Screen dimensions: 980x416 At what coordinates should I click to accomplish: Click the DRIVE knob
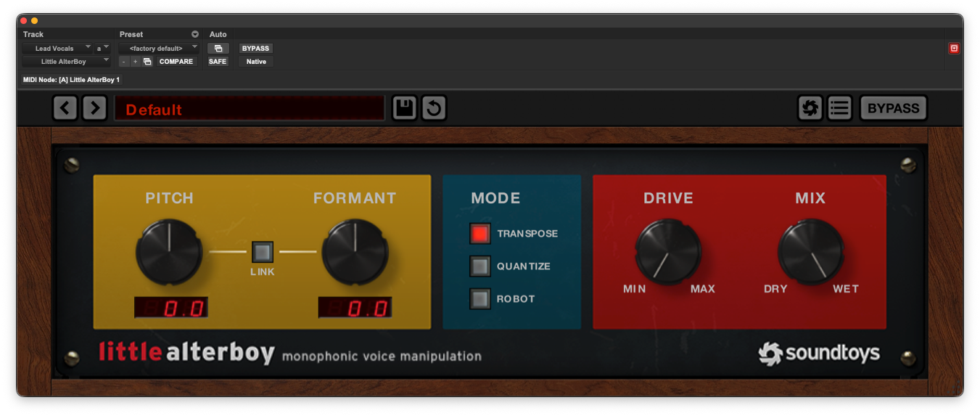668,252
